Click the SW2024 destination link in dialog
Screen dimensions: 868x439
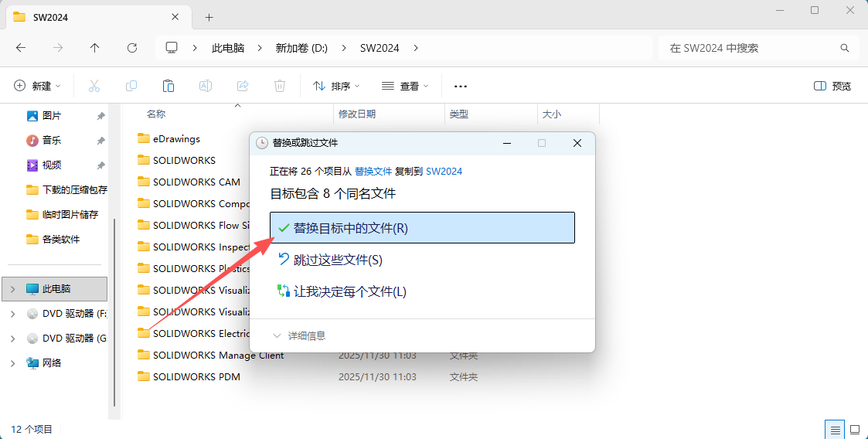[444, 171]
